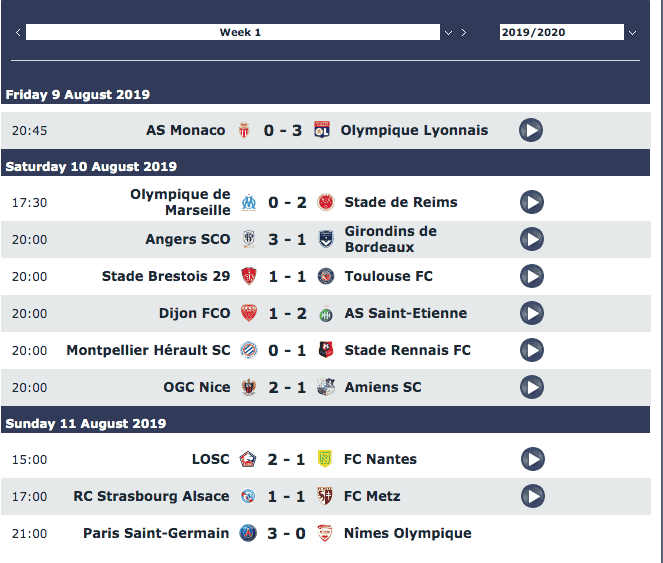663x563 pixels.
Task: Click the Amiens SC unicorn crest
Action: [x=326, y=387]
